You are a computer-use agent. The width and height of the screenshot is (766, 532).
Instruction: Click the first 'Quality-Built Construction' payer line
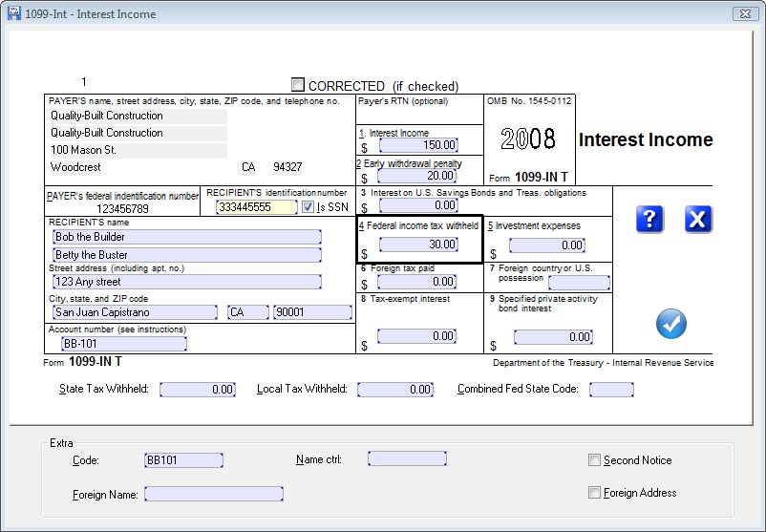tap(138, 117)
